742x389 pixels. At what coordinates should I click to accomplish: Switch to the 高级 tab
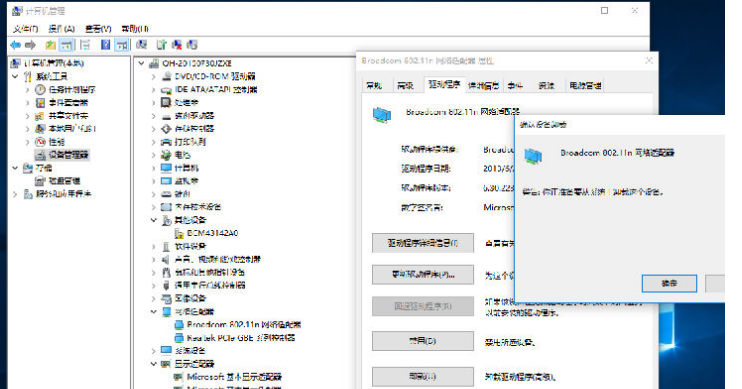pyautogui.click(x=405, y=86)
